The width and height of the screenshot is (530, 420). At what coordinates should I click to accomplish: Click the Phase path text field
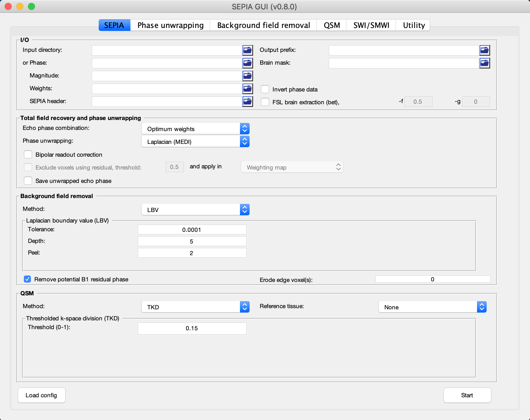167,63
